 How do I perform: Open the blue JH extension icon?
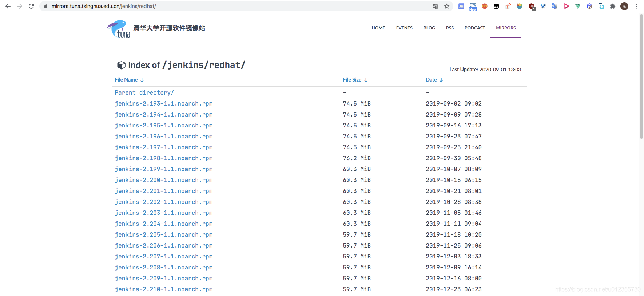[x=461, y=6]
